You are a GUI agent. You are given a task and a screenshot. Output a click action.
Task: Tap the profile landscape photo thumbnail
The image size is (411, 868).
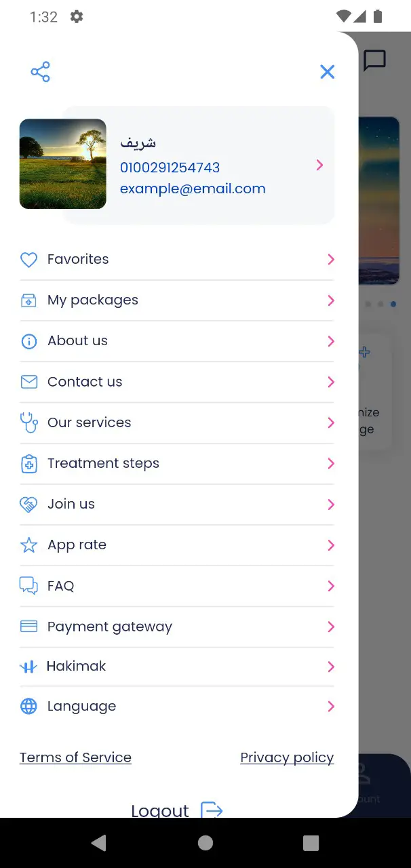click(63, 164)
